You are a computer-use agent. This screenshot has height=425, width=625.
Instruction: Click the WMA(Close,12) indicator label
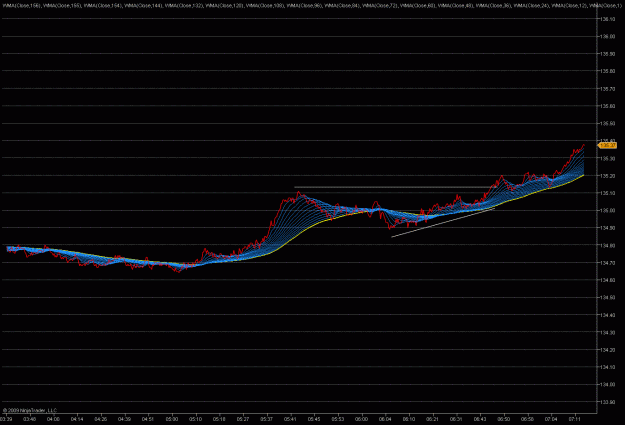[x=569, y=6]
